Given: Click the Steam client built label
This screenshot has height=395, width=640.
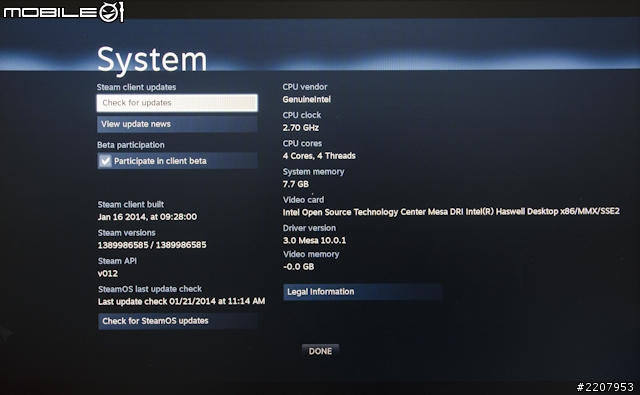Looking at the screenshot, I should tap(131, 204).
